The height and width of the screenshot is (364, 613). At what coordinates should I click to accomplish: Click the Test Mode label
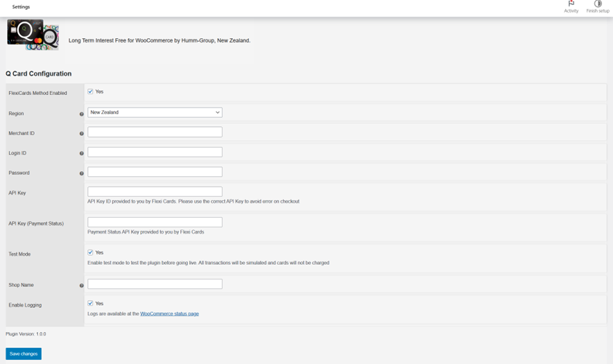click(x=19, y=254)
